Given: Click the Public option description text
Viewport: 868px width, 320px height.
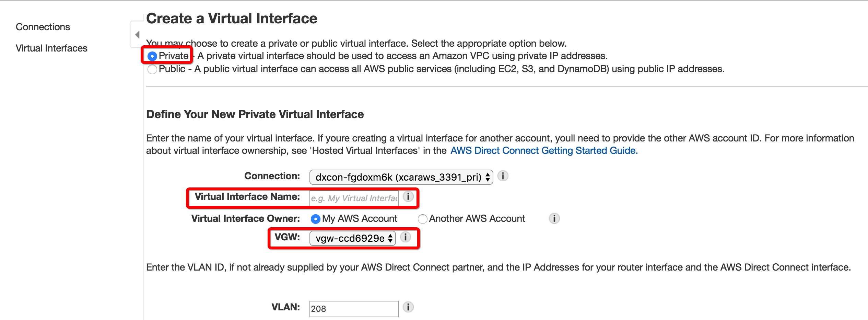Looking at the screenshot, I should click(x=459, y=69).
